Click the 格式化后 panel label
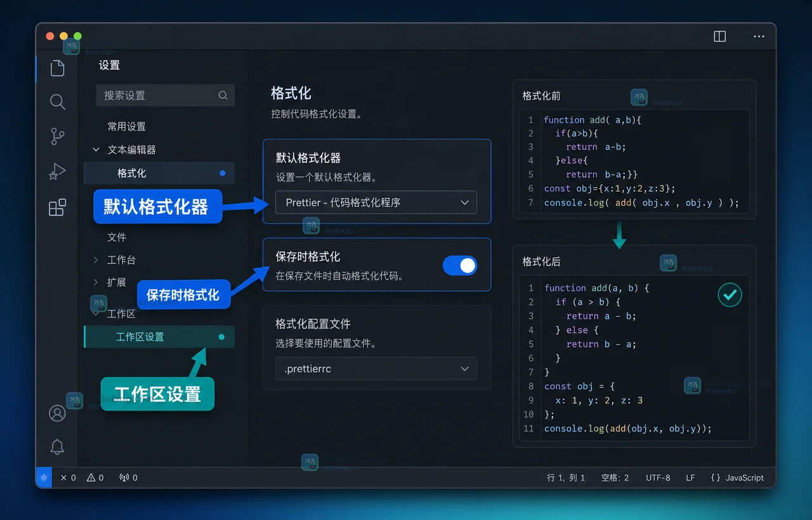The image size is (812, 520). pyautogui.click(x=541, y=262)
